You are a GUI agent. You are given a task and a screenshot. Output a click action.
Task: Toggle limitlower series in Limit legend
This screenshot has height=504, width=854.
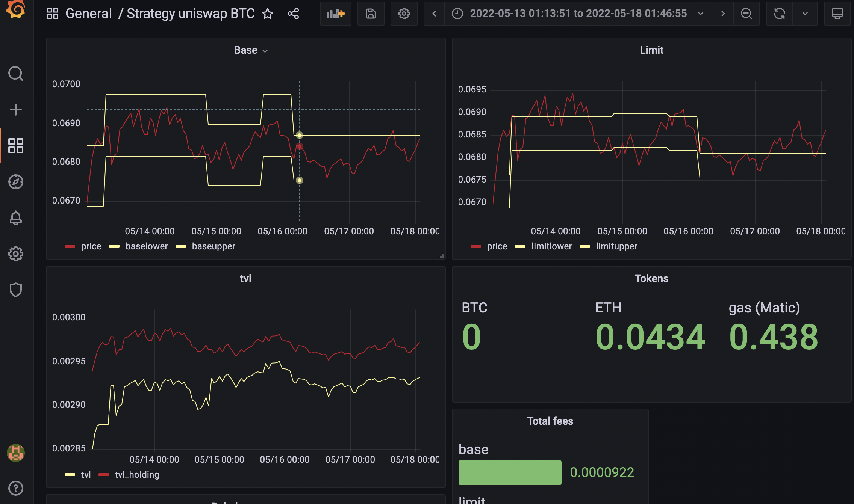click(x=551, y=246)
